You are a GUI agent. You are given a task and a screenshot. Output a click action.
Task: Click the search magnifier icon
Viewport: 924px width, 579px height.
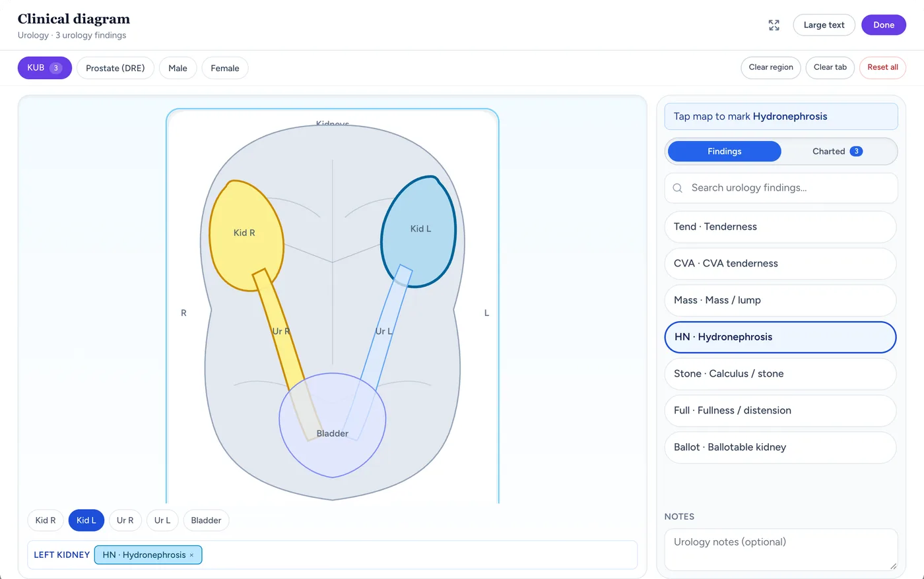677,188
